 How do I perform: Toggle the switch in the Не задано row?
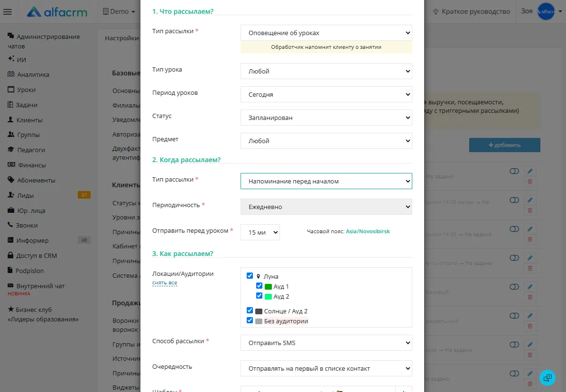click(514, 171)
